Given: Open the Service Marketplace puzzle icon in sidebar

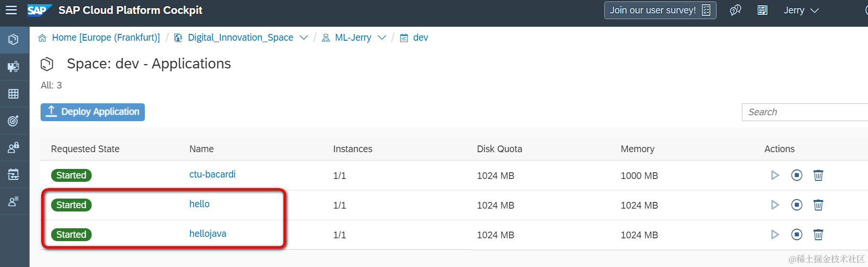Looking at the screenshot, I should point(13,67).
